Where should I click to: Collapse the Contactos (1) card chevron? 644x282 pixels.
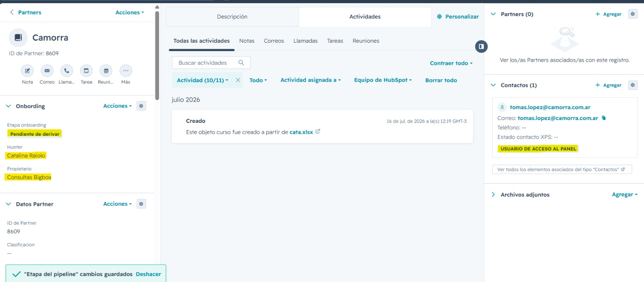coord(493,85)
